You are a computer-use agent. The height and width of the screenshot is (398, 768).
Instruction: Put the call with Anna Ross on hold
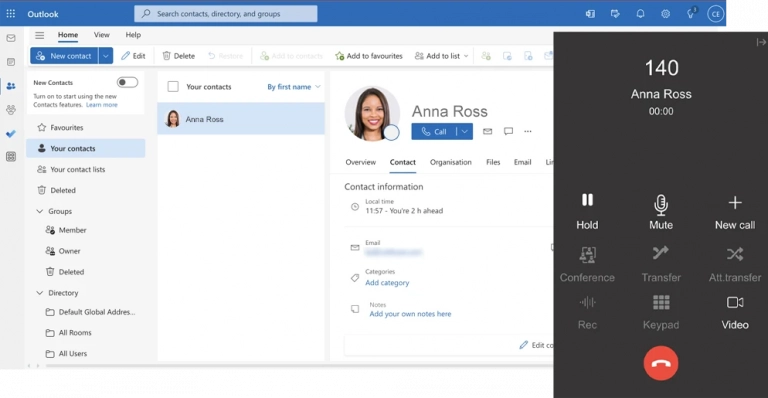tap(587, 211)
